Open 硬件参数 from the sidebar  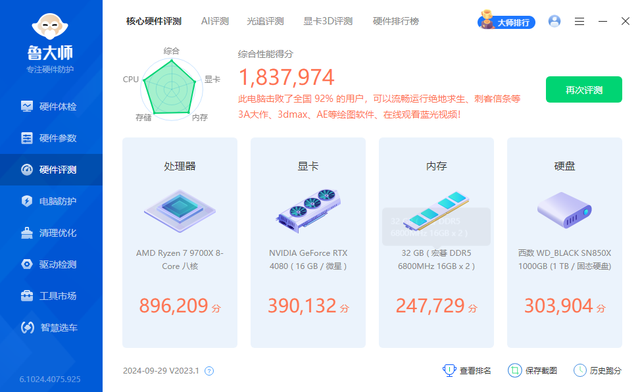(49, 138)
